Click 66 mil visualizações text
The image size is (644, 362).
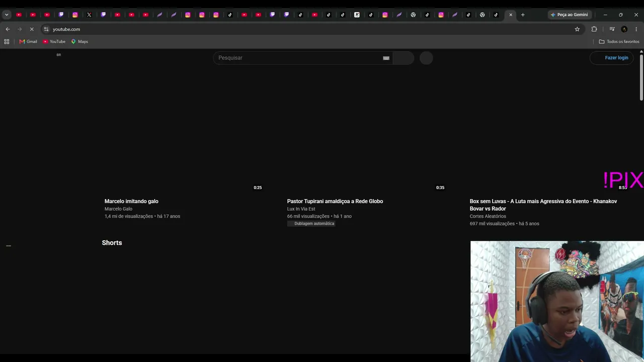(x=308, y=216)
